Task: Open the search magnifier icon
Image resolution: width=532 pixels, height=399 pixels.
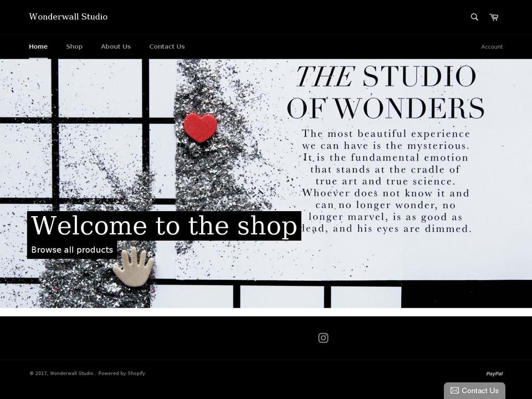Action: [474, 17]
